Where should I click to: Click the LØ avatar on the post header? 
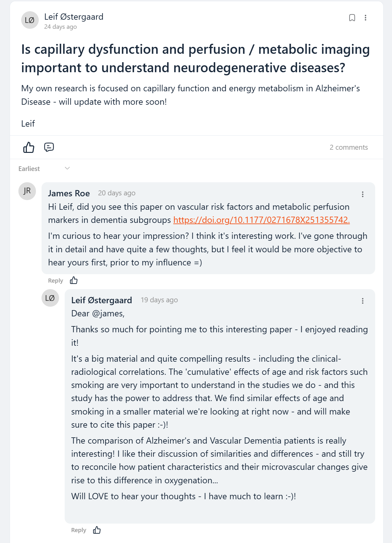(30, 20)
